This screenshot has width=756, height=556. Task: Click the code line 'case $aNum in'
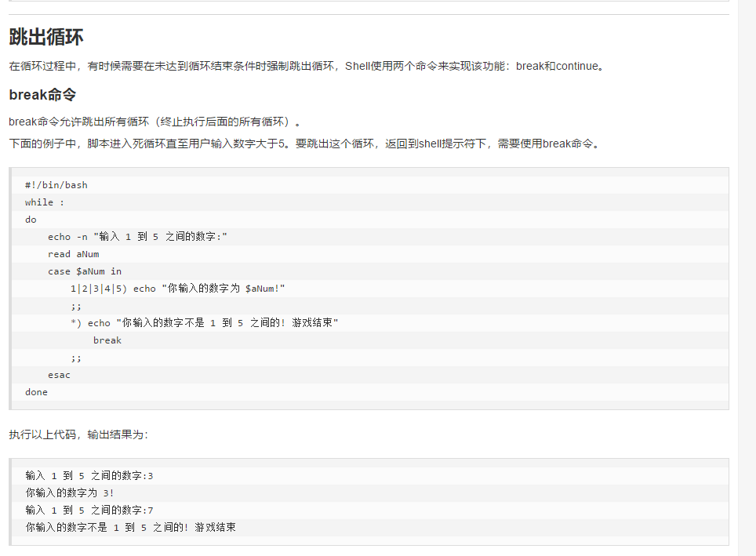pyautogui.click(x=85, y=271)
